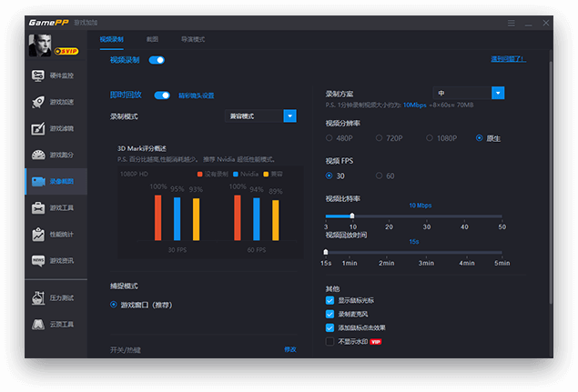Disable the 即时回放 instant replay switch
The height and width of the screenshot is (392, 578).
(162, 95)
